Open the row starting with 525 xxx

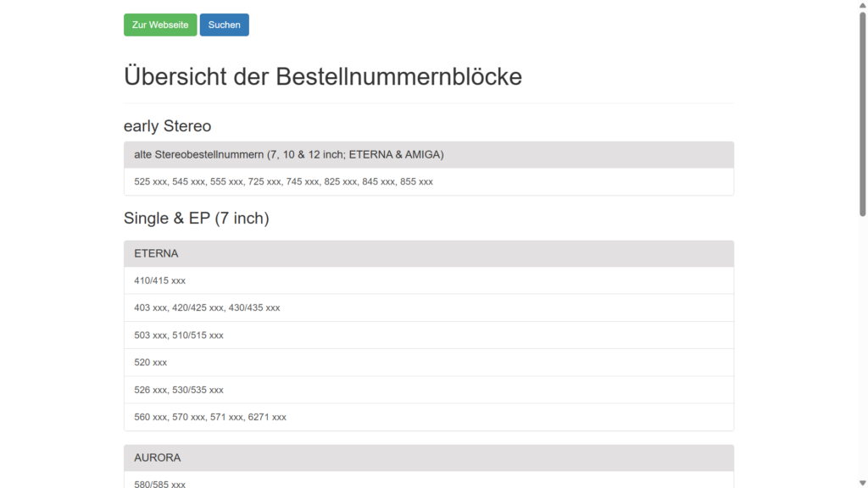point(283,181)
